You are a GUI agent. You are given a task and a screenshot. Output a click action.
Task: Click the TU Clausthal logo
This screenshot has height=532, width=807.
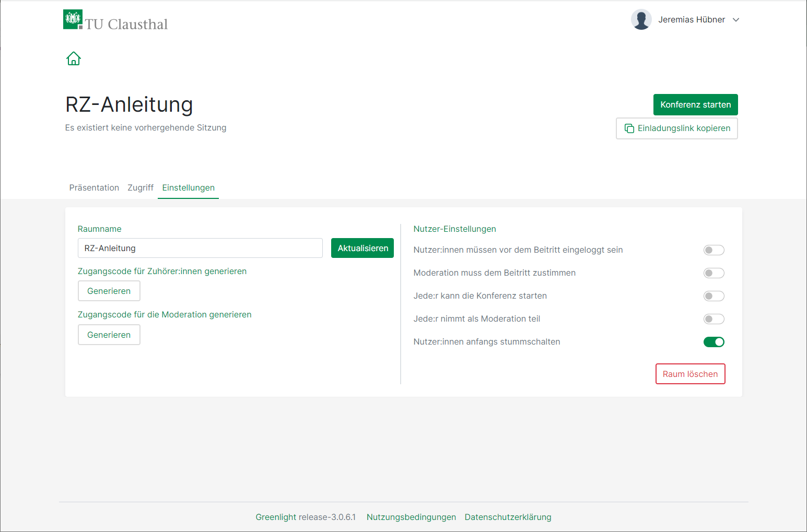point(115,21)
